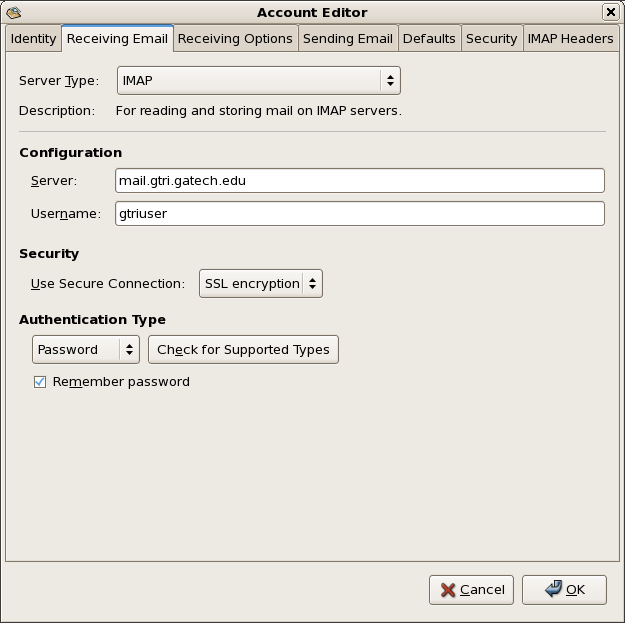This screenshot has height=623, width=625.
Task: Confirm with the OK button
Action: click(x=564, y=590)
